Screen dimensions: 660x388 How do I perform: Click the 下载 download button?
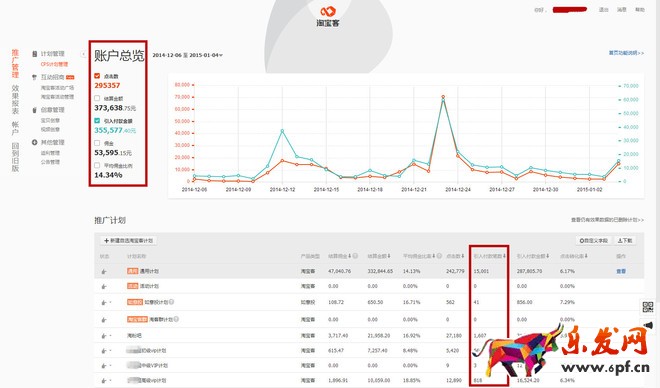(x=625, y=241)
